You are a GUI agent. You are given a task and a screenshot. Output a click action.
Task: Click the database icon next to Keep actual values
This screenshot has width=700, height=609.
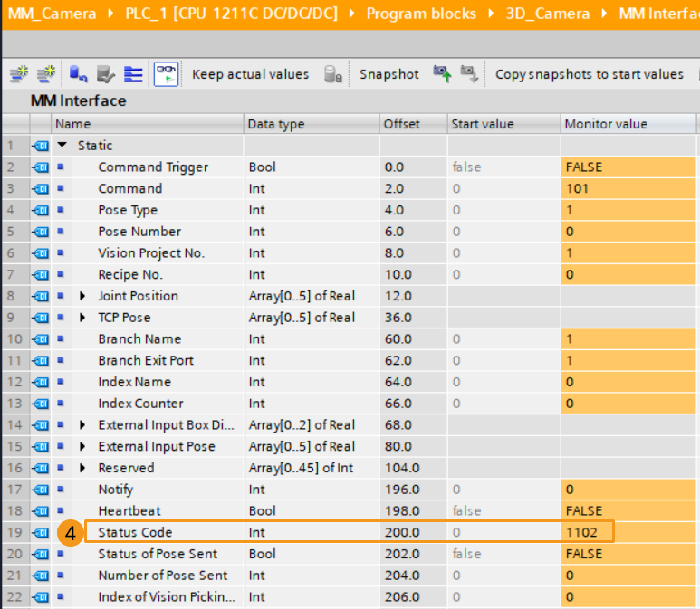coord(332,74)
